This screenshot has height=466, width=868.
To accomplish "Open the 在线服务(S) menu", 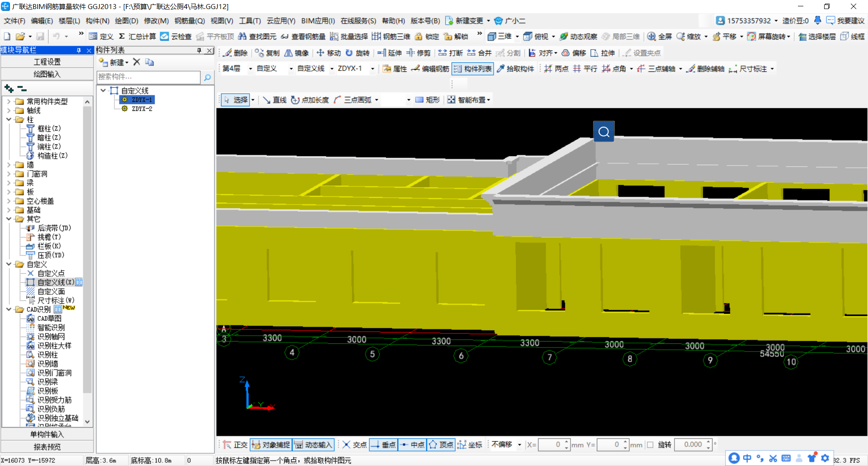I will tap(359, 21).
